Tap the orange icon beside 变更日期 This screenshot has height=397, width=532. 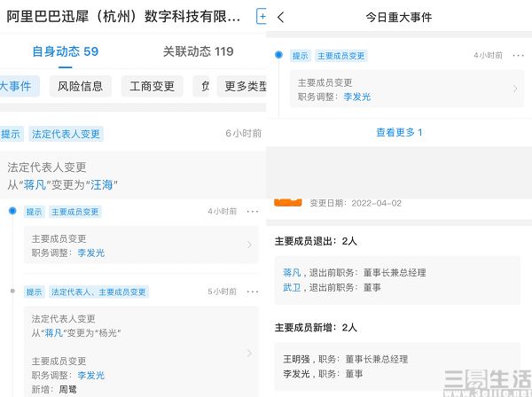pyautogui.click(x=287, y=202)
